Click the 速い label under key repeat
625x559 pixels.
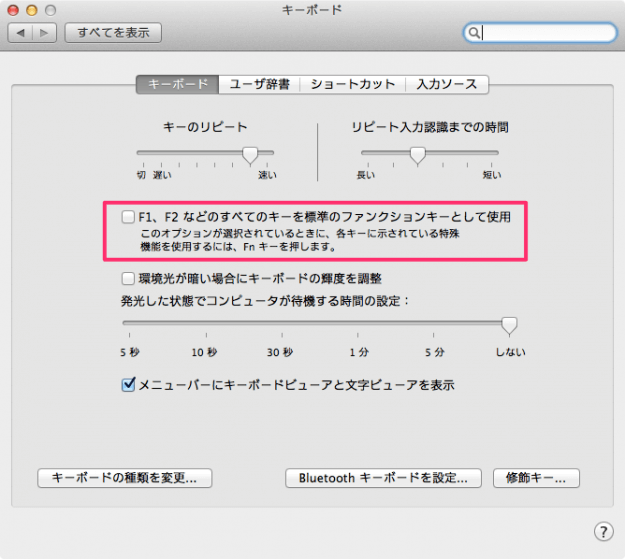coord(267,175)
